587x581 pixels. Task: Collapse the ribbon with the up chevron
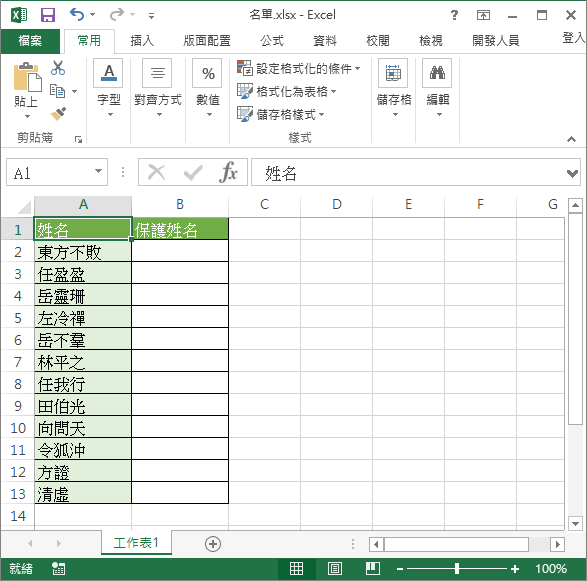571,139
